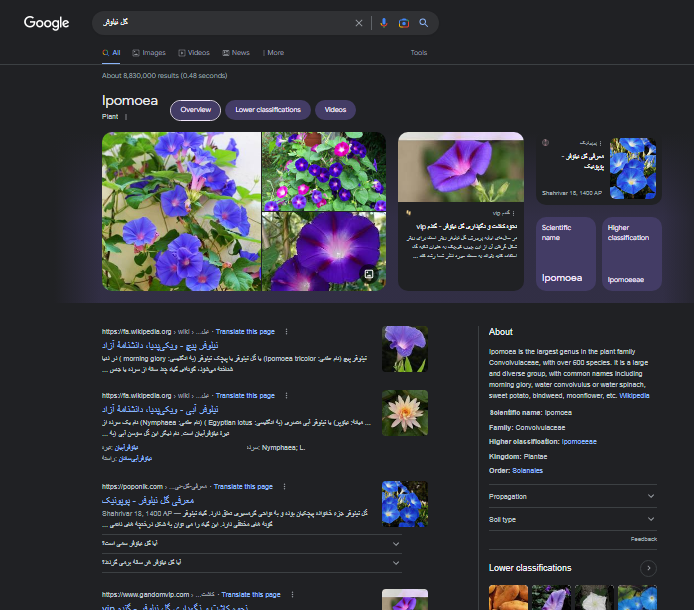Image resolution: width=694 pixels, height=610 pixels.
Task: Open poponik result blue flowers thumbnail
Action: pos(405,504)
